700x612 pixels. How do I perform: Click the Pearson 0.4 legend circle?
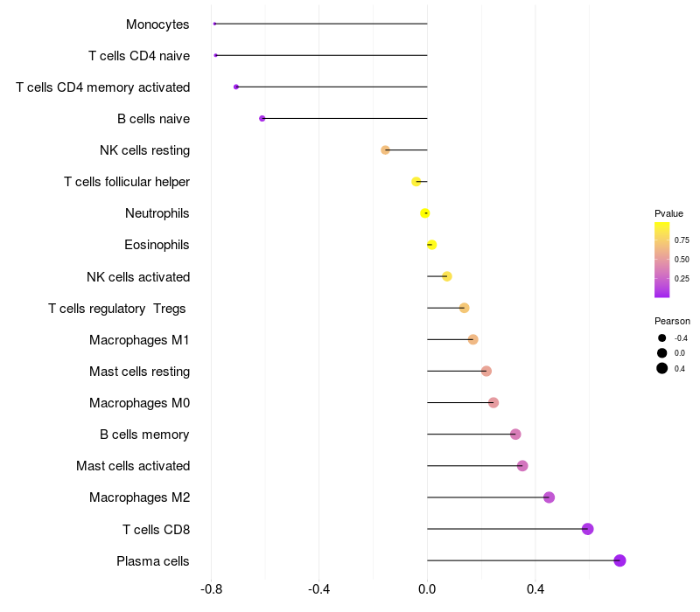click(x=662, y=368)
